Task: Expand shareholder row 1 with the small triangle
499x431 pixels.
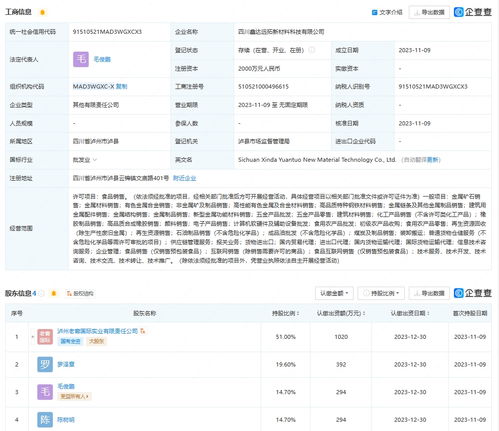Action: 33,337
